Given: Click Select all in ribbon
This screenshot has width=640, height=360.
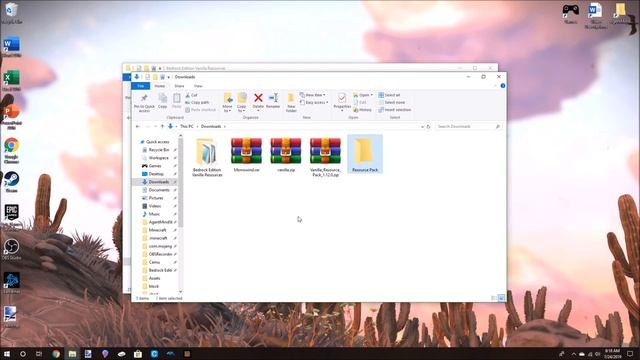Looking at the screenshot, I should 389,95.
